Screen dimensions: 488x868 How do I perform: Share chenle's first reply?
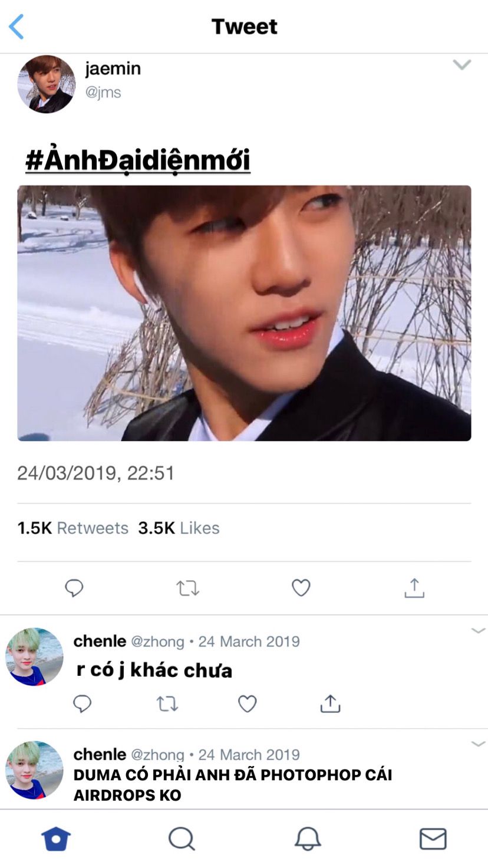(x=330, y=703)
